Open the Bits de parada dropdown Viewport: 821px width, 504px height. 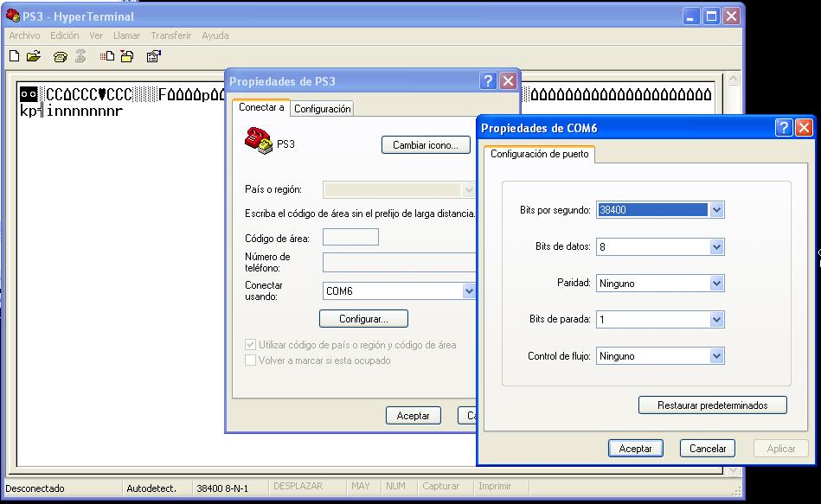click(716, 319)
